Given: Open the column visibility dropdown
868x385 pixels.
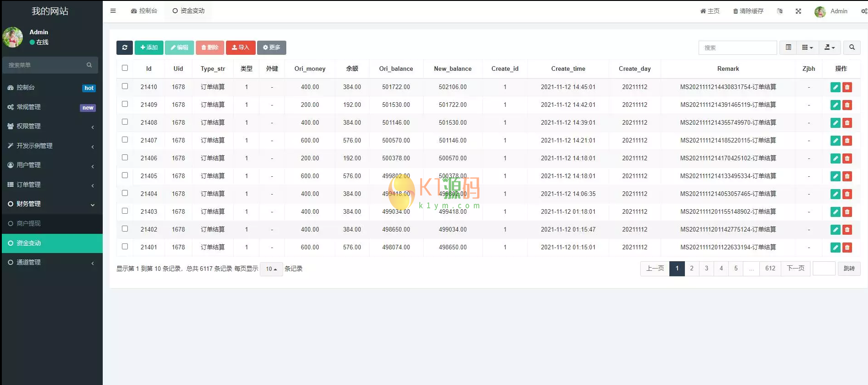Looking at the screenshot, I should coord(807,47).
